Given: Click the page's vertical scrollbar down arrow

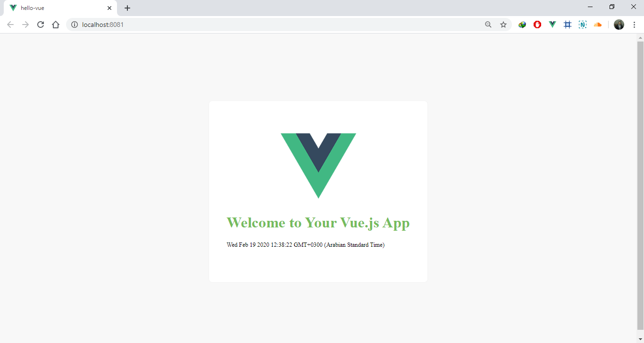Looking at the screenshot, I should pyautogui.click(x=640, y=339).
